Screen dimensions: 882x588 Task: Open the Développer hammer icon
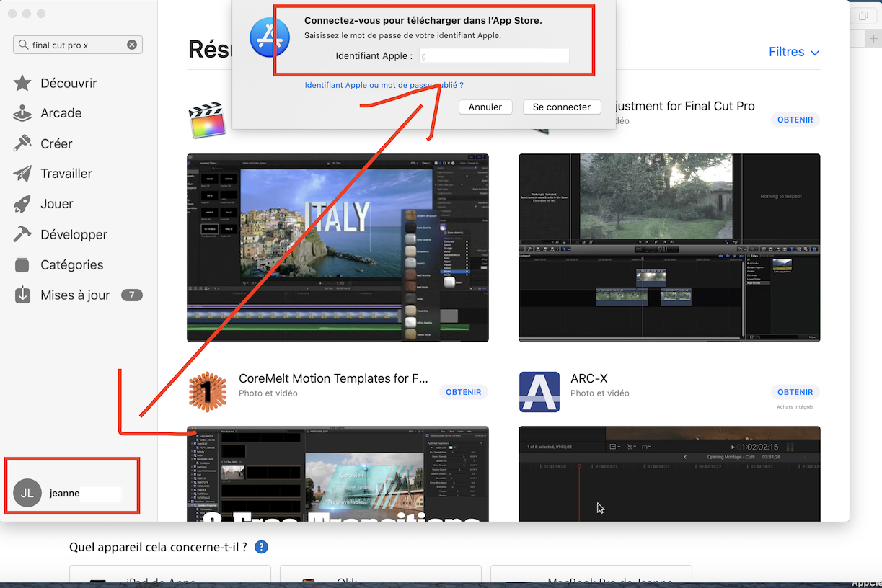pos(22,235)
